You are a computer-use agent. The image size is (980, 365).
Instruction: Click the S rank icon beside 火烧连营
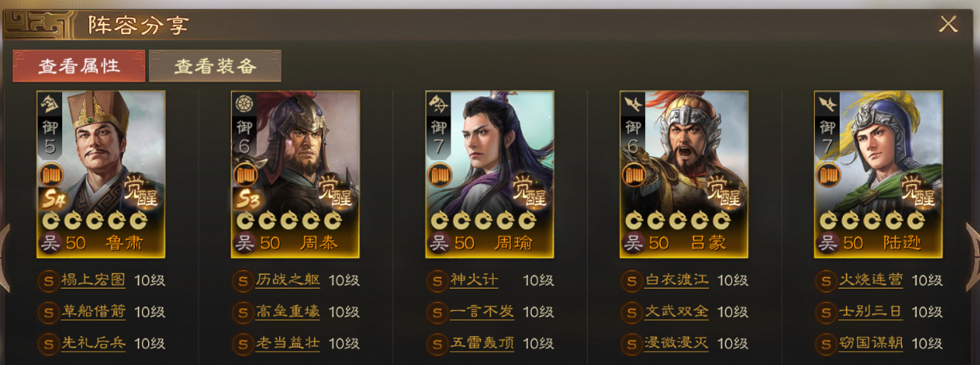(825, 281)
